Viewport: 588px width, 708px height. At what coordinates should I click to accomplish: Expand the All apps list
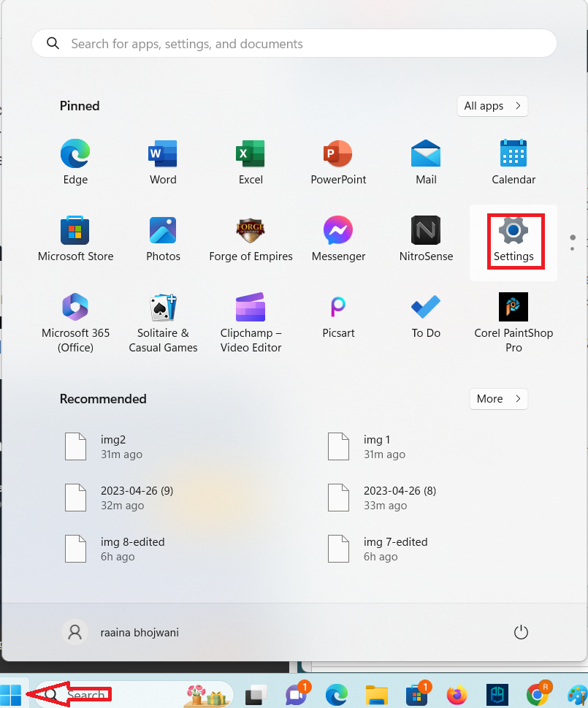pos(492,106)
